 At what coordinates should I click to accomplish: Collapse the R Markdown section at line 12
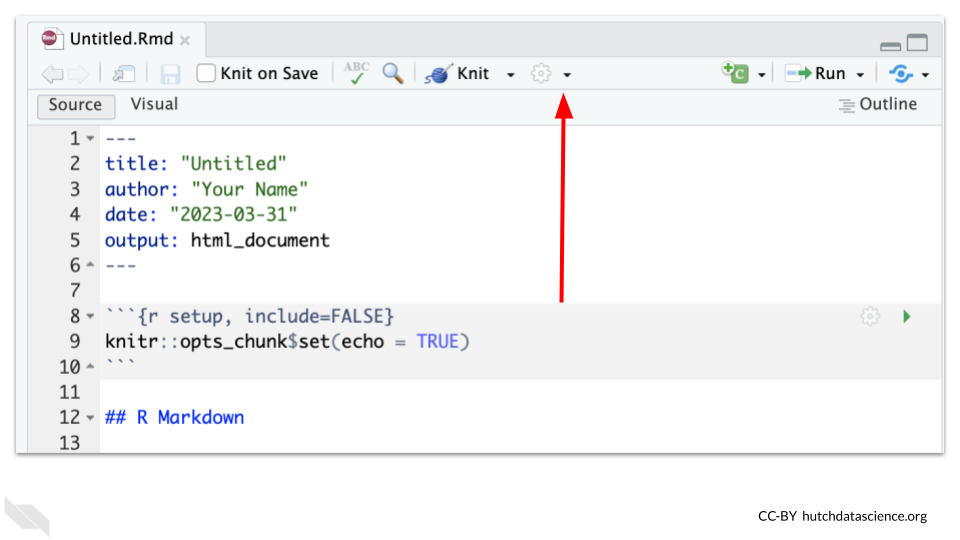tap(90, 418)
